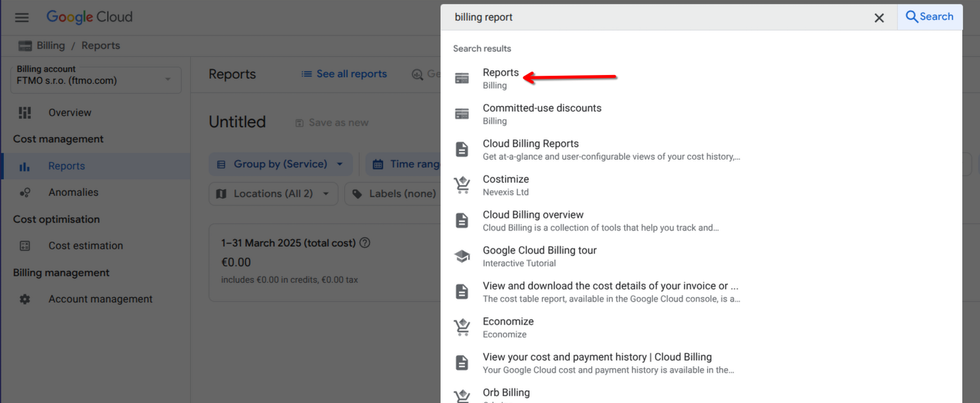
Task: Click the Costimize marketplace cart icon
Action: click(462, 185)
